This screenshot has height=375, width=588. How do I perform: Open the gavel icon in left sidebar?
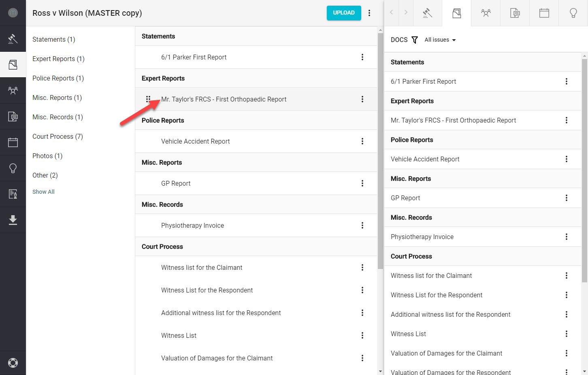13,39
